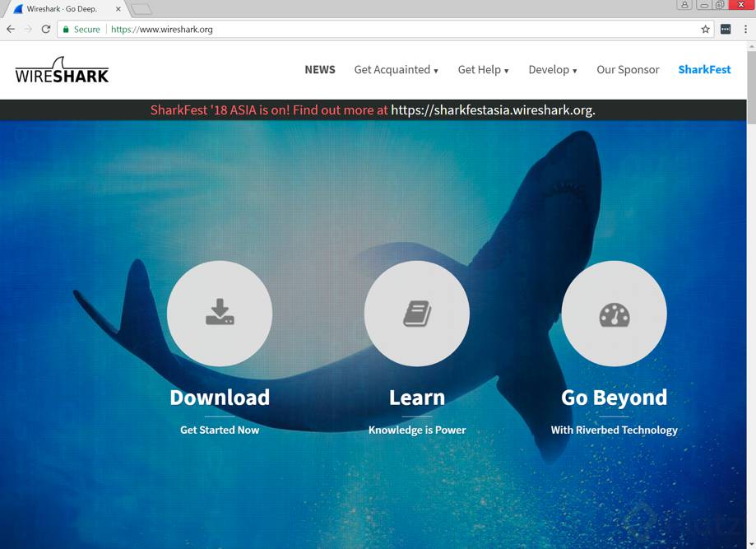Image resolution: width=756 pixels, height=549 pixels.
Task: Click the Download circle icon
Action: [x=220, y=314]
